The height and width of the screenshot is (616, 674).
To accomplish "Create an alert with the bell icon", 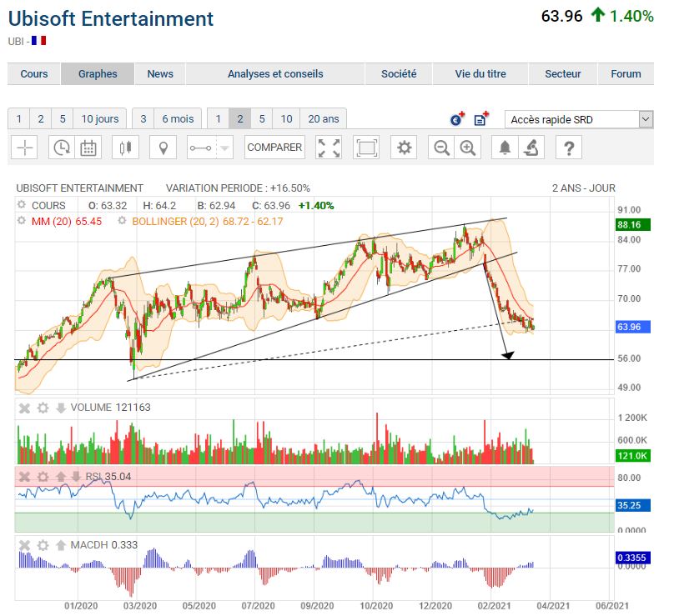I will click(505, 148).
